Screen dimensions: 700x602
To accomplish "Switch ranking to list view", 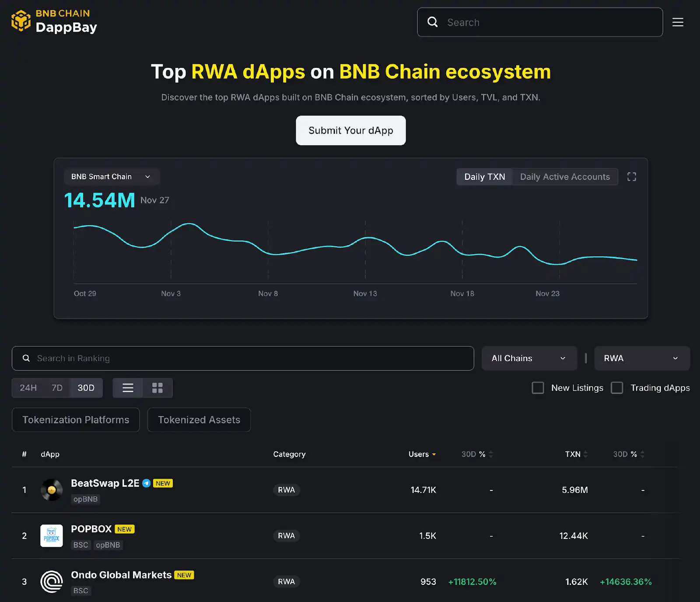I will point(127,387).
